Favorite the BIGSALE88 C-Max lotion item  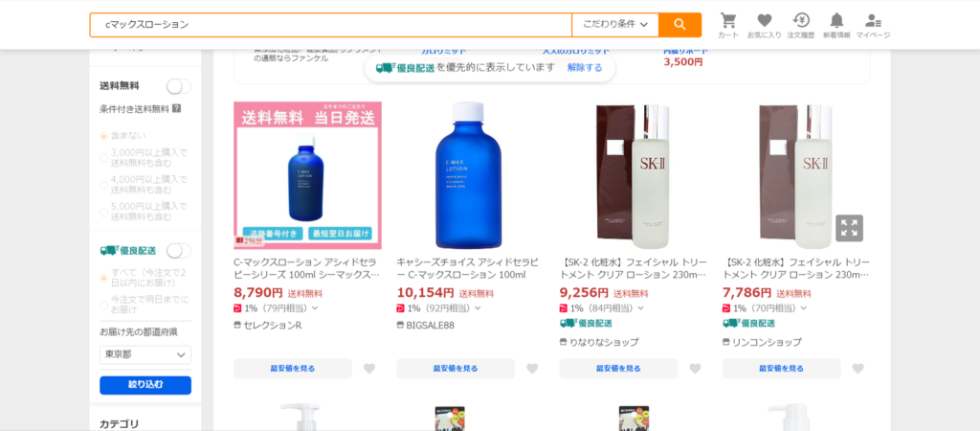click(x=532, y=369)
